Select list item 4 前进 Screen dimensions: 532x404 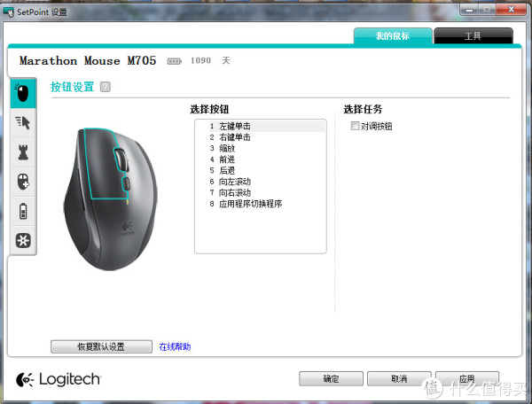pyautogui.click(x=228, y=159)
